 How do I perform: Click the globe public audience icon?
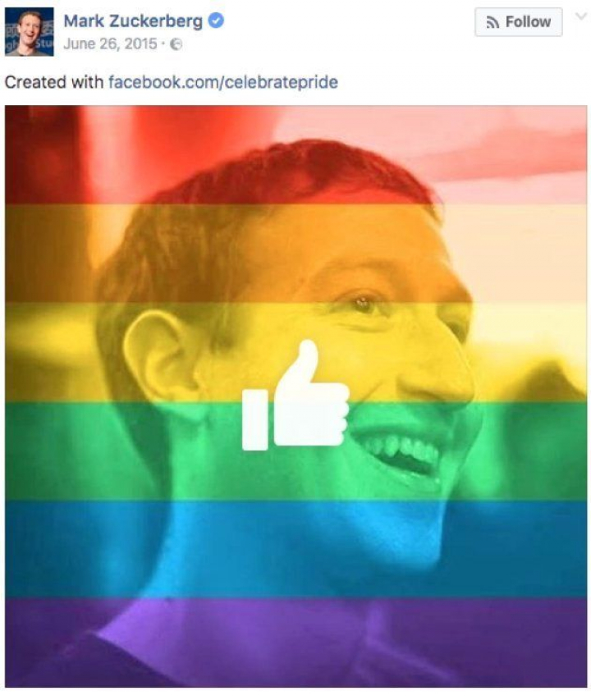(x=176, y=44)
